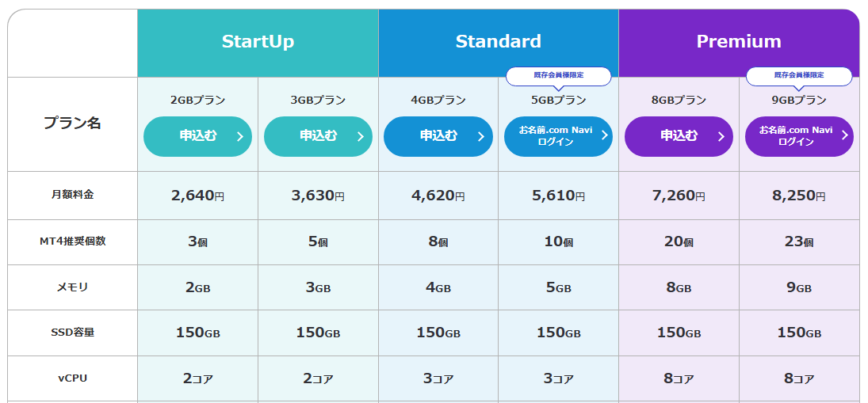Click the プラン名 row header
The height and width of the screenshot is (403, 868).
(x=72, y=124)
